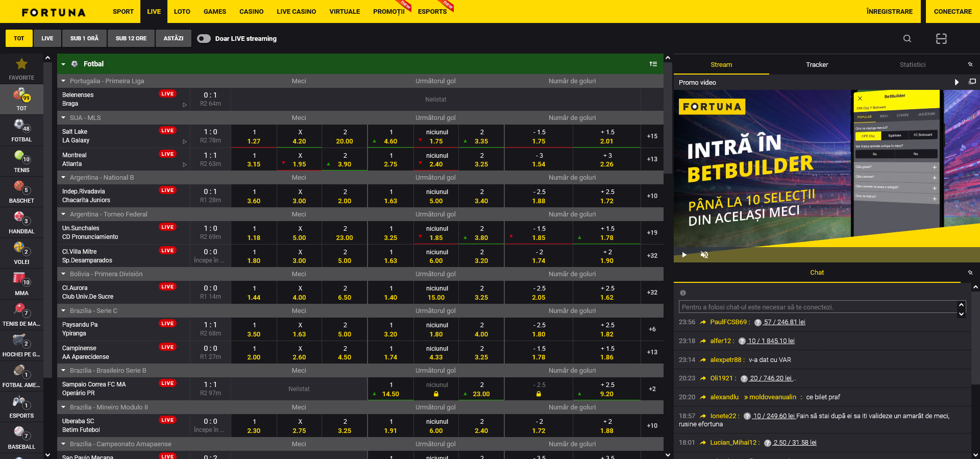Click CONECTARE button
The width and height of the screenshot is (980, 459).
coord(952,11)
